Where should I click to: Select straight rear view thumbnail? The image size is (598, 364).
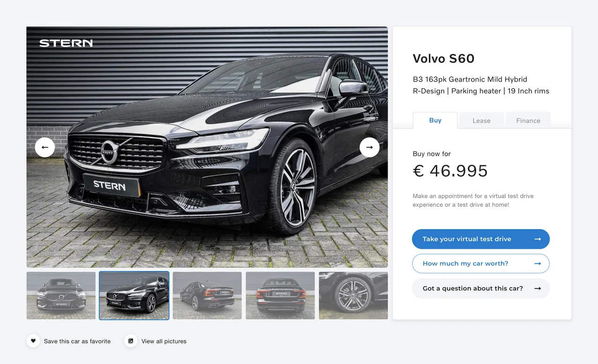coord(280,296)
